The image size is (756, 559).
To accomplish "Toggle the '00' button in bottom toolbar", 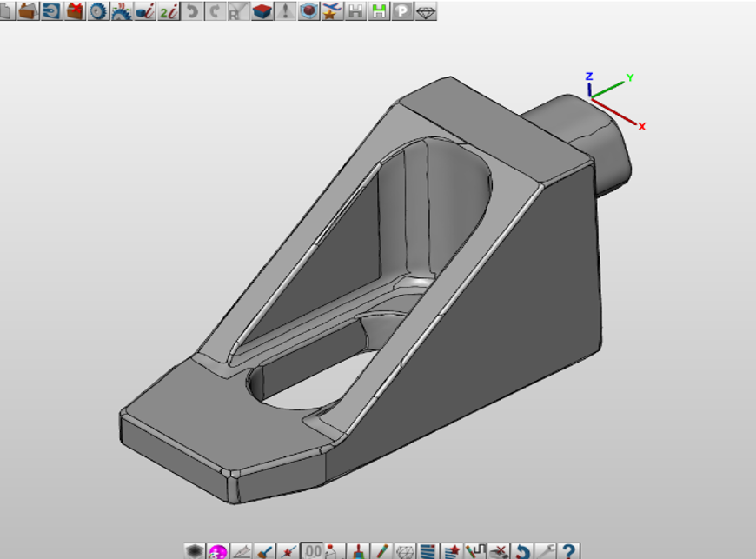I will pos(313,550).
